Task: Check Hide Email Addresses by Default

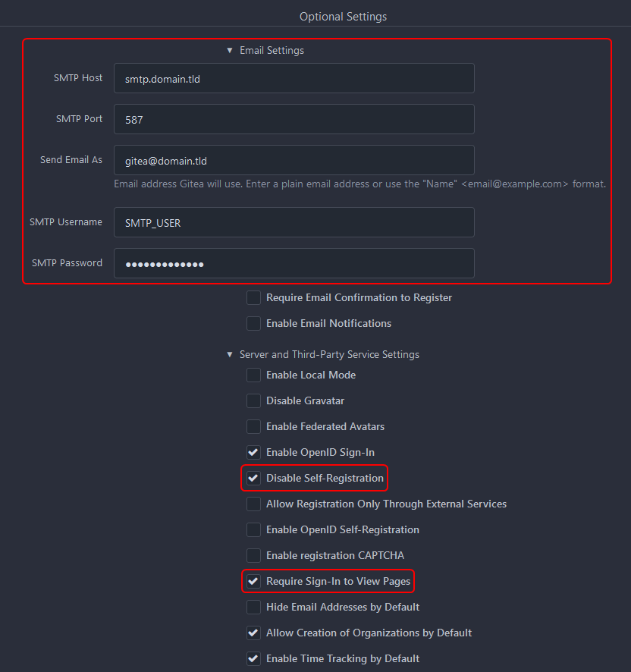Action: pos(253,607)
